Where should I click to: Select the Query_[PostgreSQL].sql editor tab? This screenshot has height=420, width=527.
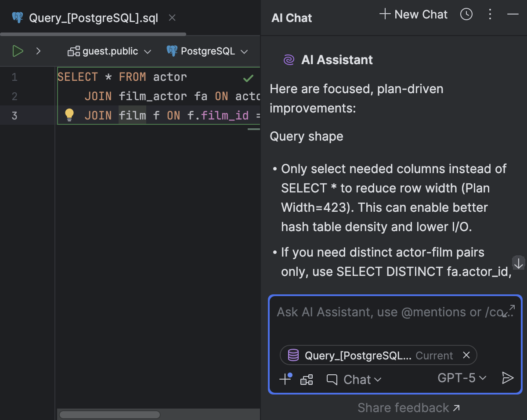(93, 18)
